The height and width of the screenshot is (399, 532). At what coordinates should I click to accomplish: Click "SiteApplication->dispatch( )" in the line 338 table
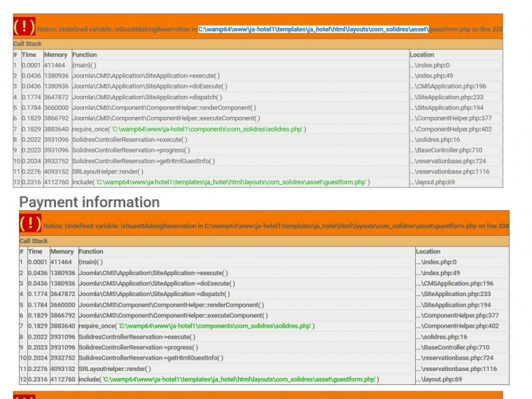coord(190,294)
